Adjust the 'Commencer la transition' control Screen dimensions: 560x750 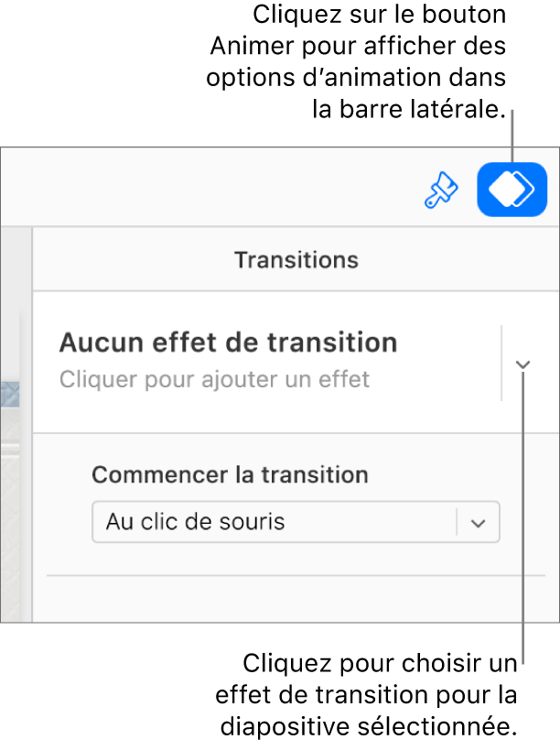295,522
